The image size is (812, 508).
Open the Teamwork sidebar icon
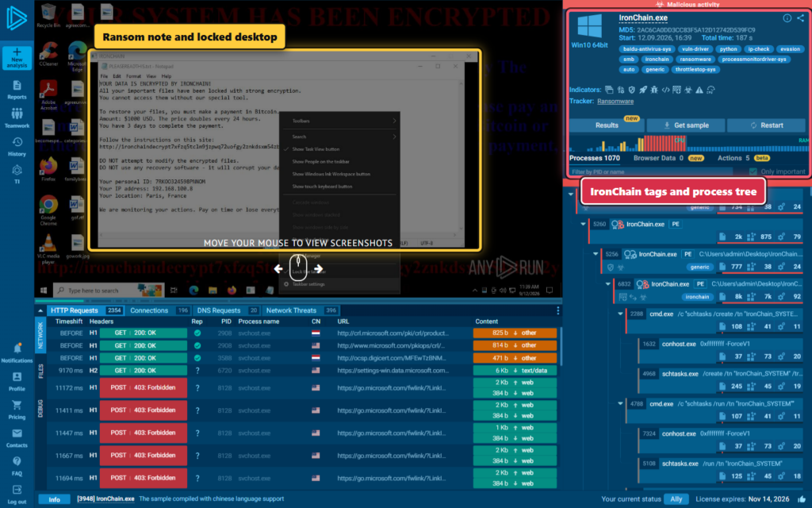coord(17,118)
